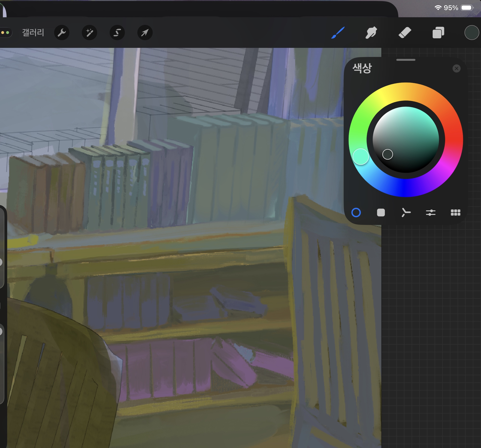Select the Brush tool

pyautogui.click(x=338, y=32)
